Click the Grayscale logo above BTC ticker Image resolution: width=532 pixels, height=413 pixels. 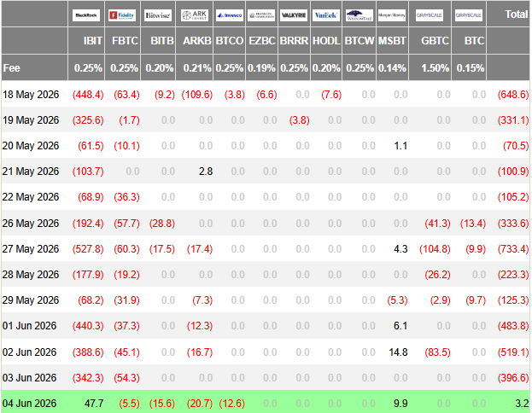pos(469,15)
